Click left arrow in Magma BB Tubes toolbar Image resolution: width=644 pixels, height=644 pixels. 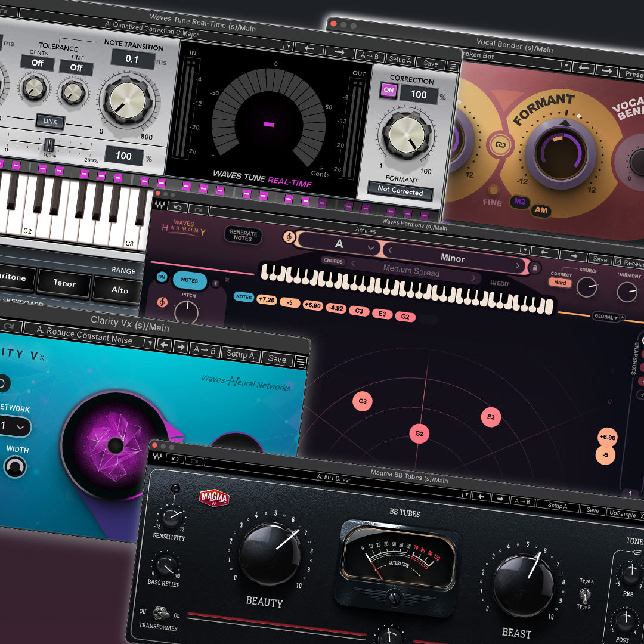click(x=481, y=496)
